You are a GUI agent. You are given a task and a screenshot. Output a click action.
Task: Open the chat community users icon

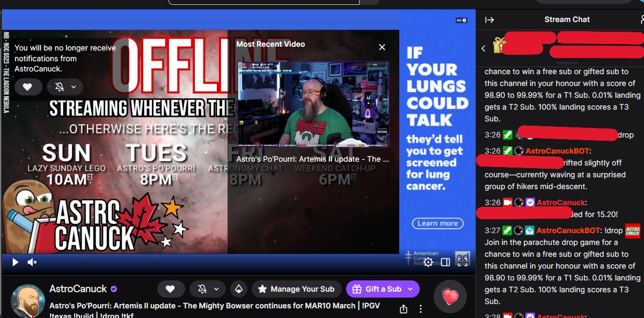pos(642,20)
